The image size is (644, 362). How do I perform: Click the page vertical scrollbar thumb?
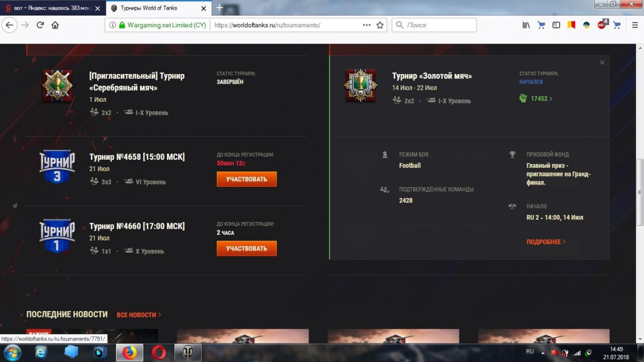(x=640, y=192)
